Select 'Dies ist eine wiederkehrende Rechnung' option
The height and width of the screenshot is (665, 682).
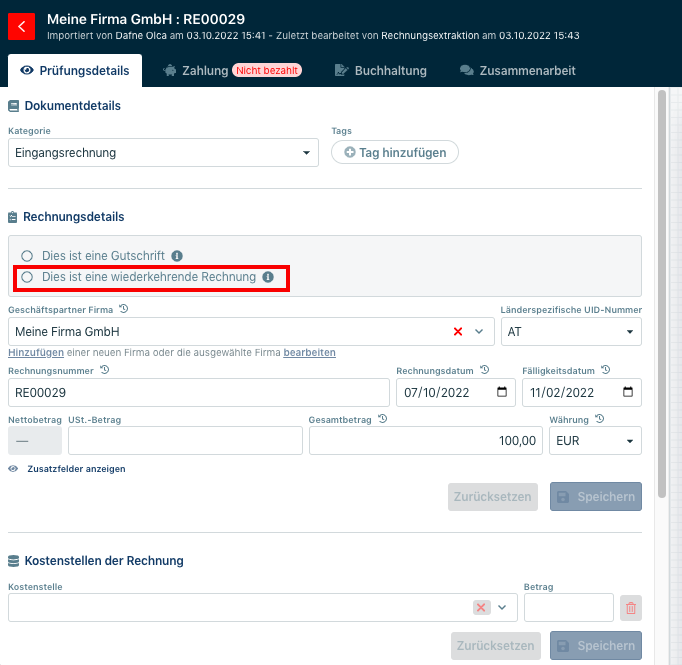tap(27, 277)
